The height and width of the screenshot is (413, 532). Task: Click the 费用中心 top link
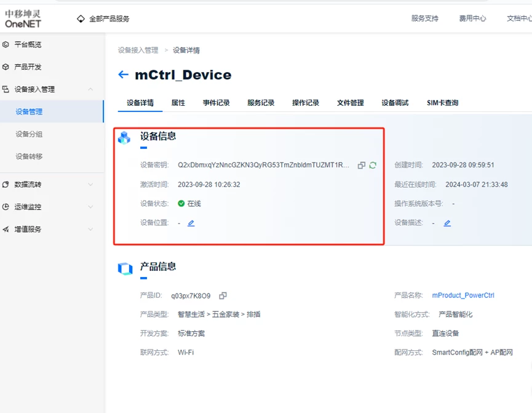472,18
